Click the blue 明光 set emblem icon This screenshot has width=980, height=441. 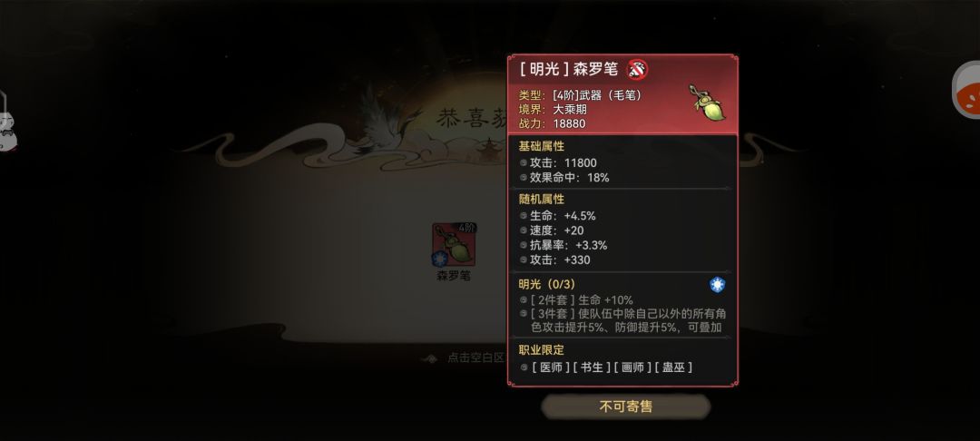[x=717, y=285]
